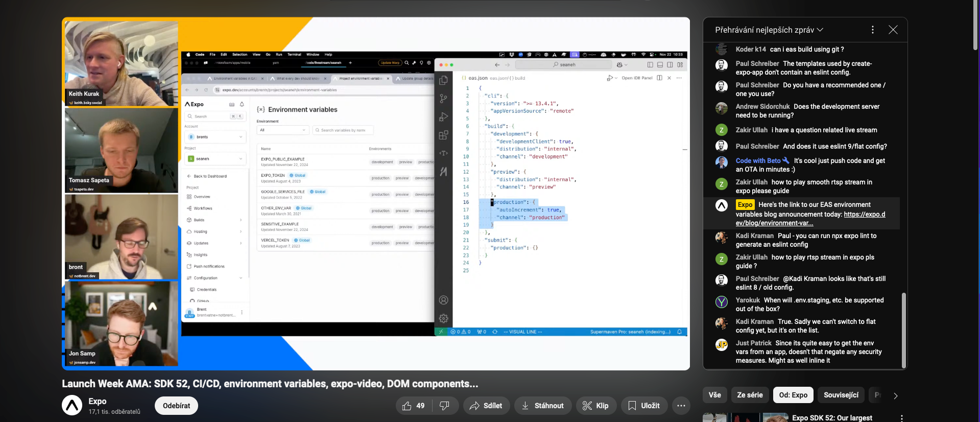The image size is (980, 422).
Task: Click the page vertical scrollbar
Action: (x=975, y=26)
